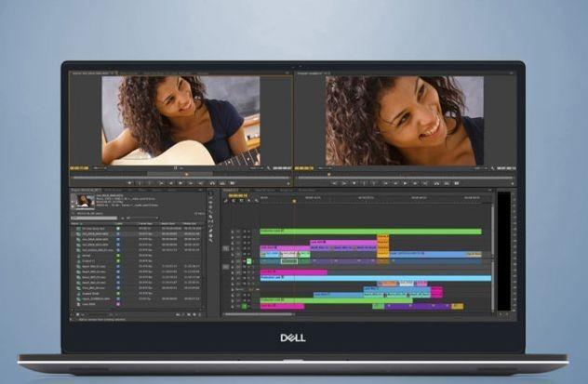Select the Zoom tool in tools panel
The height and width of the screenshot is (384, 588).
(211, 240)
